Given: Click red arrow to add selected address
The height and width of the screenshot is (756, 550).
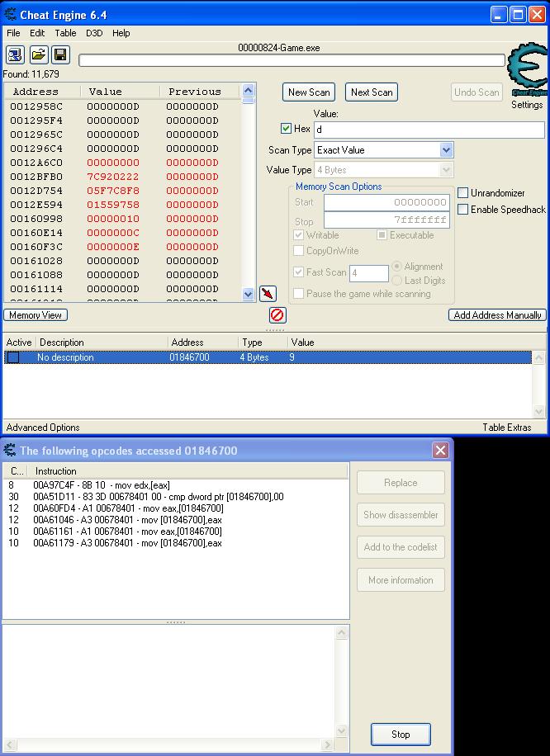Looking at the screenshot, I should (x=268, y=294).
